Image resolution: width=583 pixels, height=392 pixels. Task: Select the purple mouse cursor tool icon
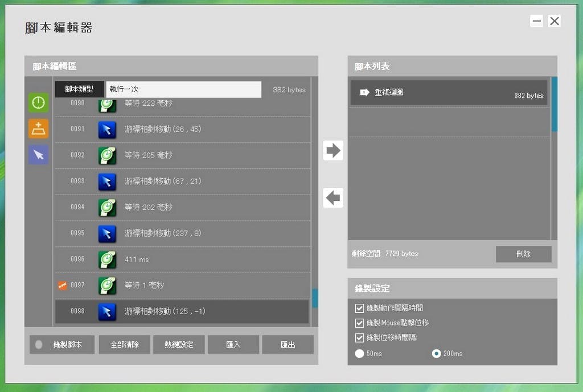coord(38,155)
